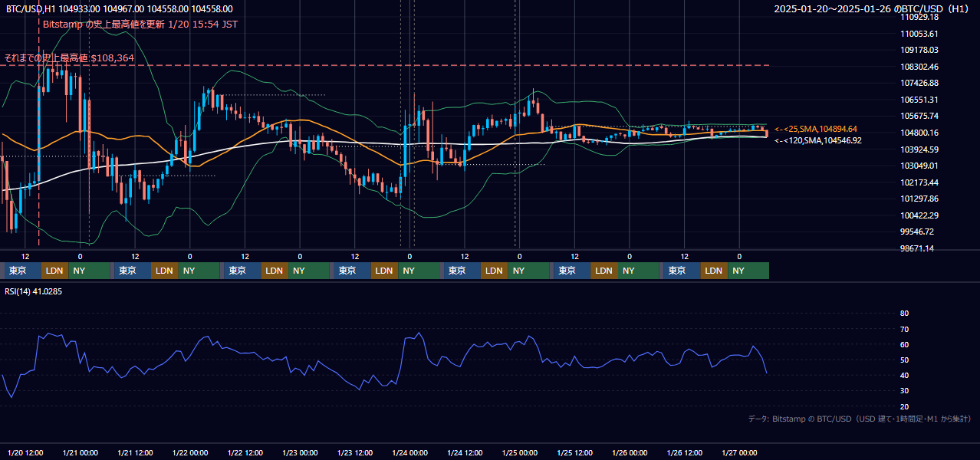Click price axis value 98671.14
The height and width of the screenshot is (460, 980).
[x=917, y=248]
